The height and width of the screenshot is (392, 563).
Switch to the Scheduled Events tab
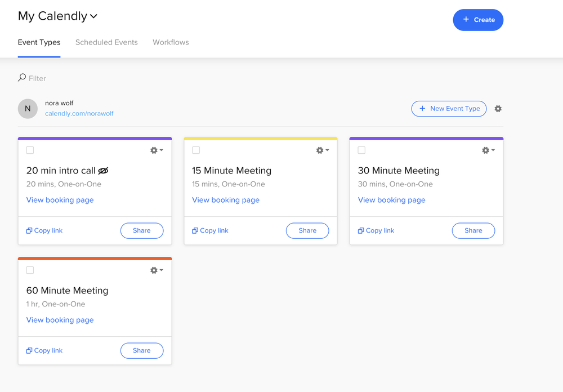pos(106,42)
